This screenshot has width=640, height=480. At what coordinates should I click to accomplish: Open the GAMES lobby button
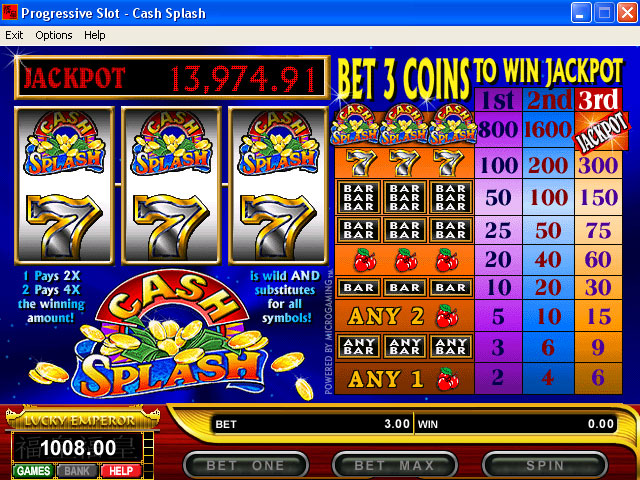tap(33, 471)
